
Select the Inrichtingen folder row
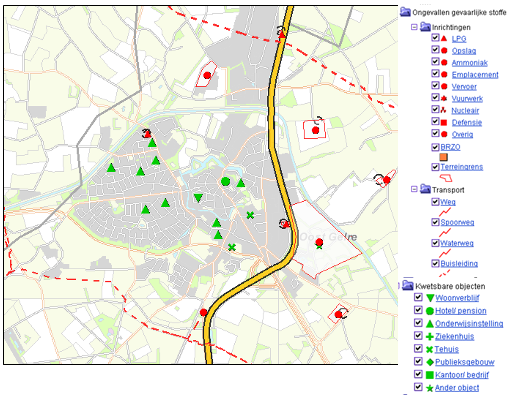click(445, 27)
